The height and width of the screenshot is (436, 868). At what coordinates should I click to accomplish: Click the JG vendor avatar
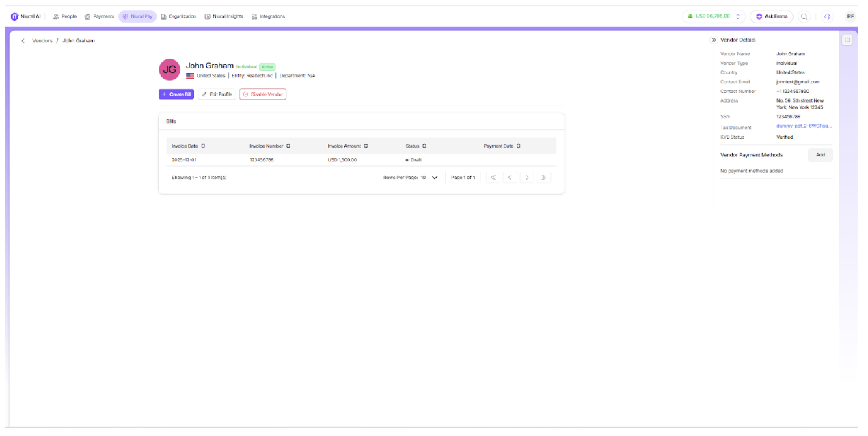[x=169, y=70]
